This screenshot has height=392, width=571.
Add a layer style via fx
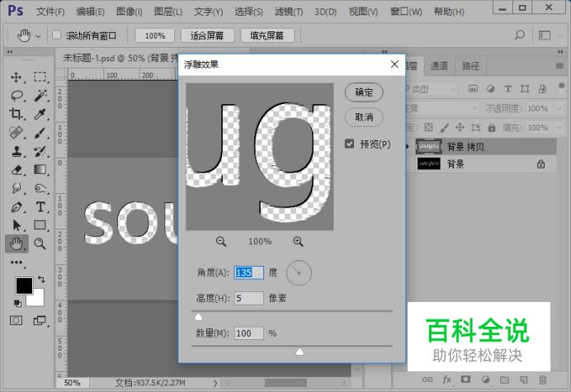[447, 380]
